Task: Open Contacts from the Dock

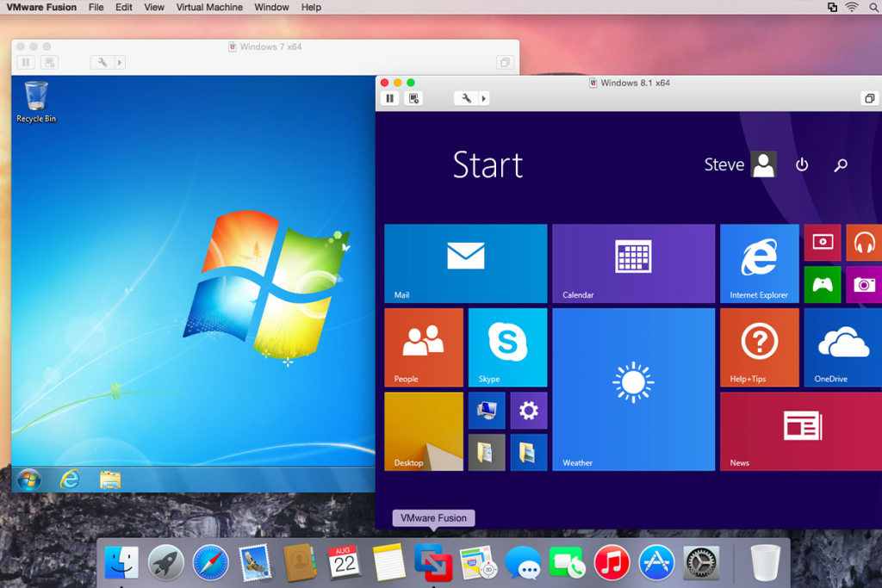Action: [x=299, y=562]
